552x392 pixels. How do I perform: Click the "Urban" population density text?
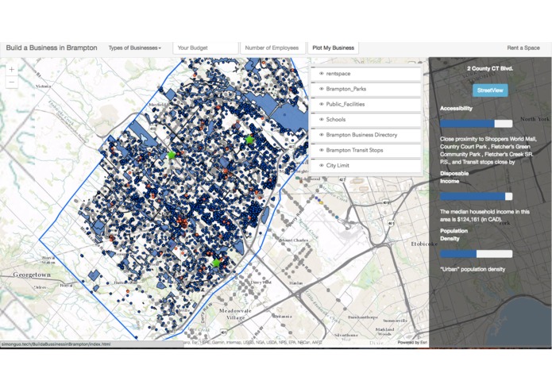[x=473, y=269]
